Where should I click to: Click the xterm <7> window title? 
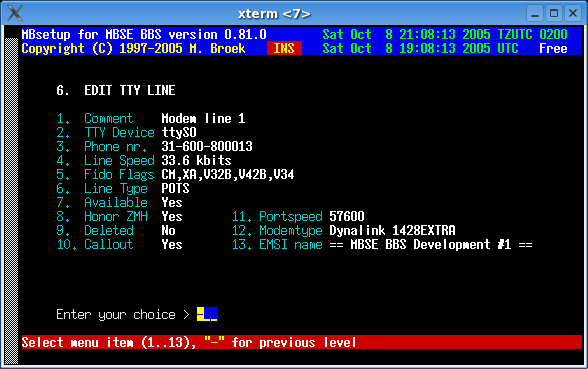pos(274,14)
